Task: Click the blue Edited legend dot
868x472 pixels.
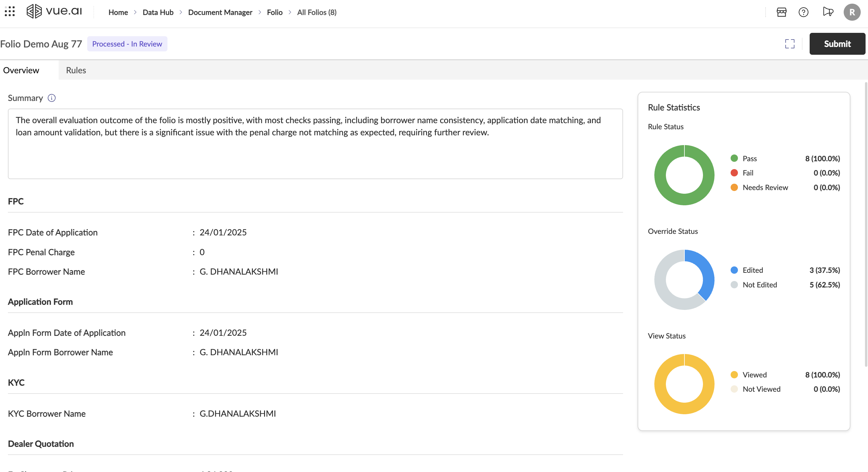Action: pyautogui.click(x=734, y=270)
